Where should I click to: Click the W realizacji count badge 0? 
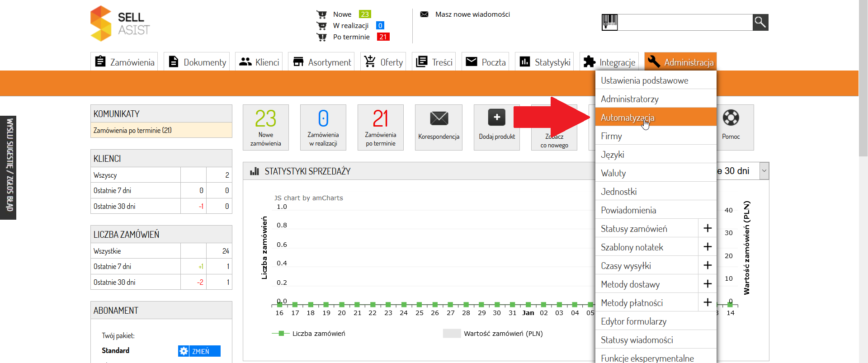pos(380,26)
